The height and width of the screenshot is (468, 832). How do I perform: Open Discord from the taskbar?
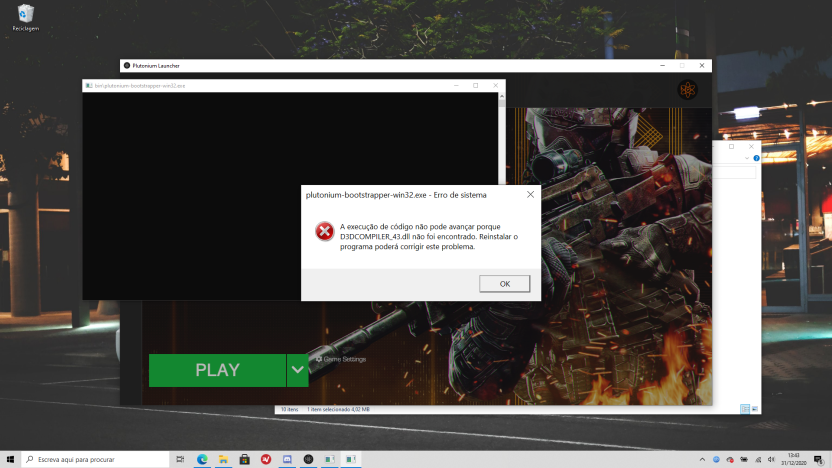287,459
